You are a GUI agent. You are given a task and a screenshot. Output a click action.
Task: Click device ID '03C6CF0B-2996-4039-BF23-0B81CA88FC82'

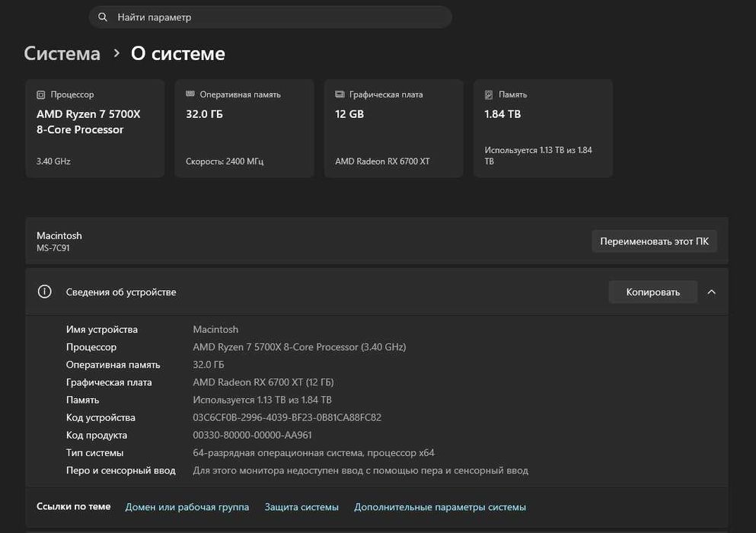tap(287, 417)
